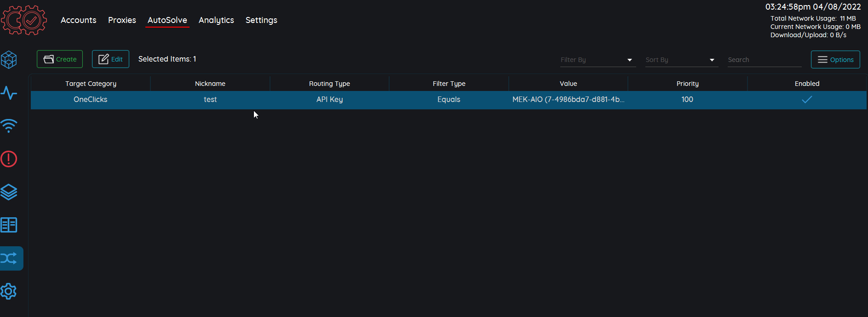This screenshot has height=317, width=868.
Task: Switch to the Analytics tab
Action: click(216, 20)
